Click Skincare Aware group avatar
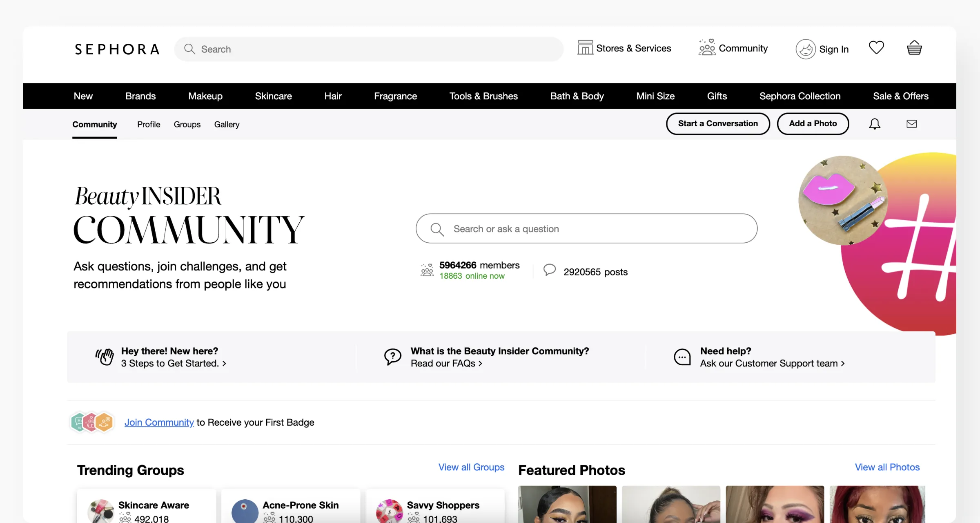Viewport: 980px width, 523px height. pos(100,511)
